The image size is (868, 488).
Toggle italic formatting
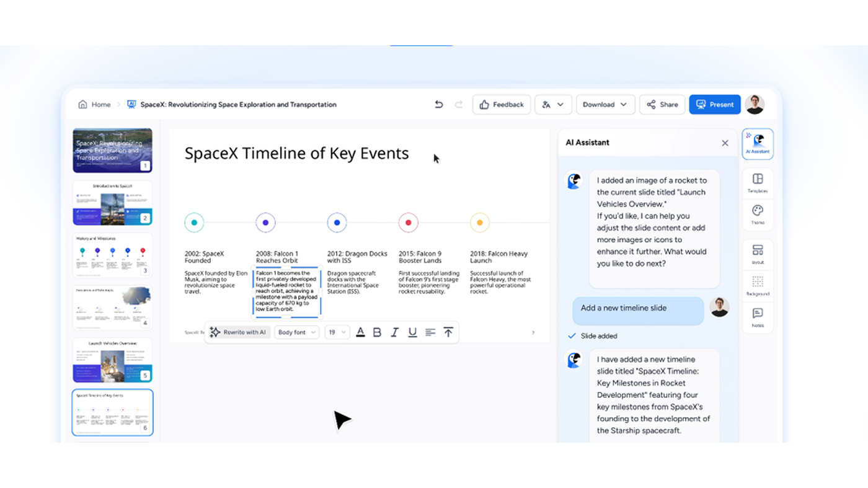[394, 332]
